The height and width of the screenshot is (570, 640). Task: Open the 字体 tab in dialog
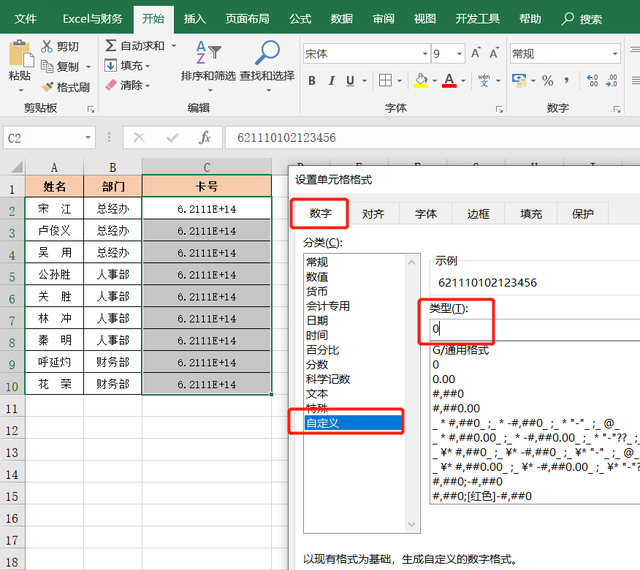[426, 214]
